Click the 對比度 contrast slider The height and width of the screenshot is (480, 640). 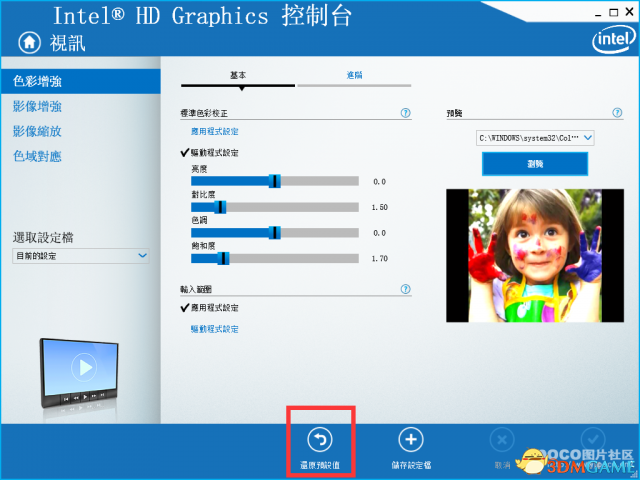(x=275, y=207)
